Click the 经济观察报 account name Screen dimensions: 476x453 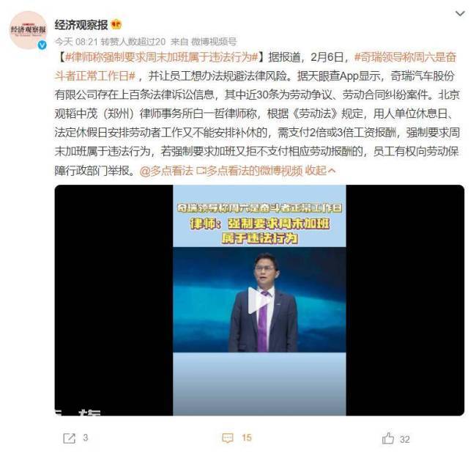(x=81, y=25)
